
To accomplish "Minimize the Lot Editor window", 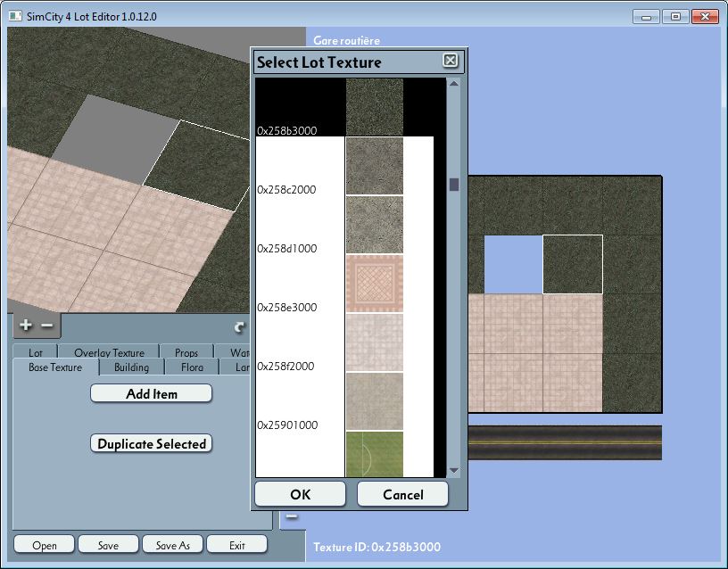I will pyautogui.click(x=646, y=17).
